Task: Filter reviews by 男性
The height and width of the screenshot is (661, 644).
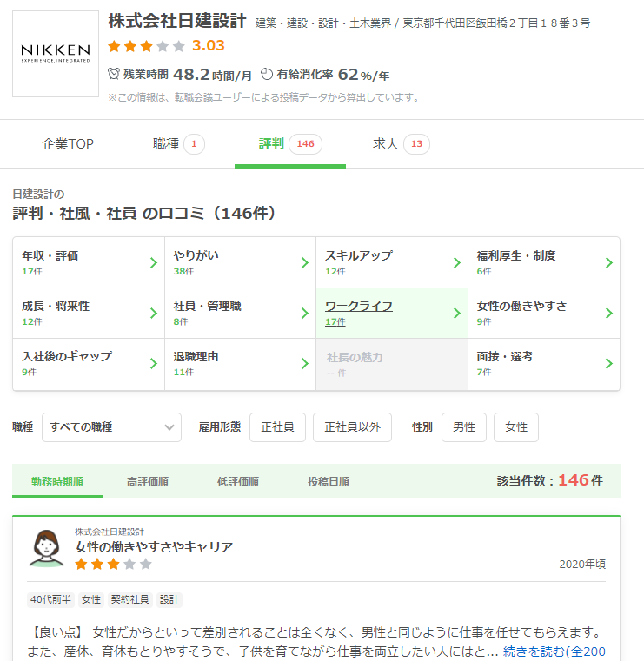Action: pyautogui.click(x=464, y=427)
